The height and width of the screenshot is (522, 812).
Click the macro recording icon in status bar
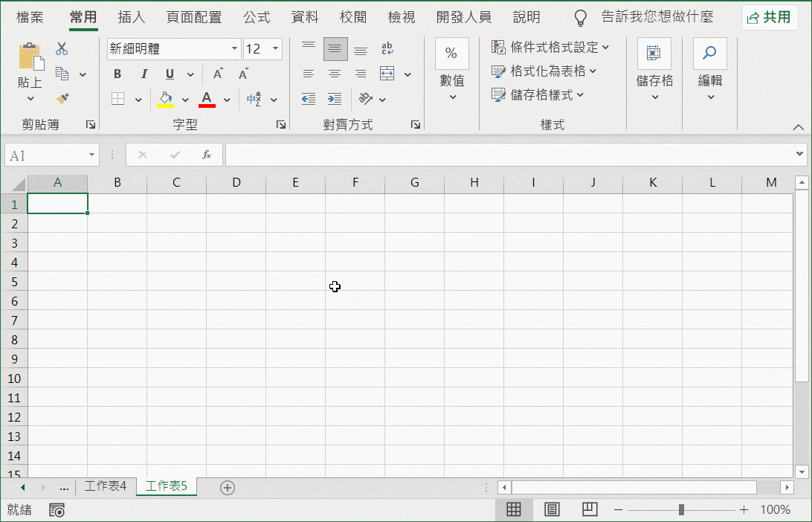pyautogui.click(x=57, y=510)
